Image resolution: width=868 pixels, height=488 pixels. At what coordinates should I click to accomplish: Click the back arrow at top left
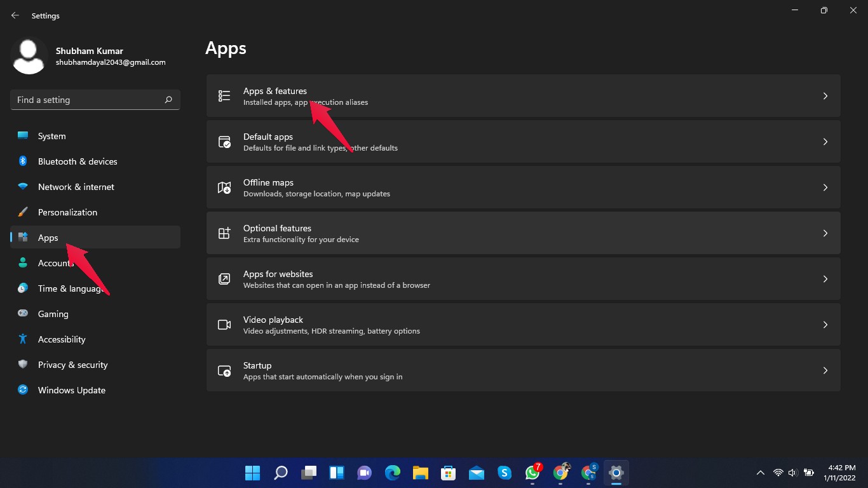[14, 15]
